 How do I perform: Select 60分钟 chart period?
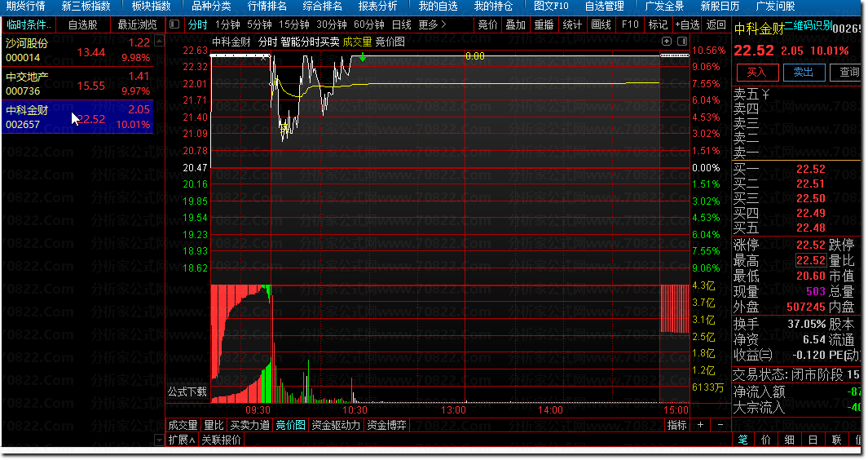click(369, 25)
